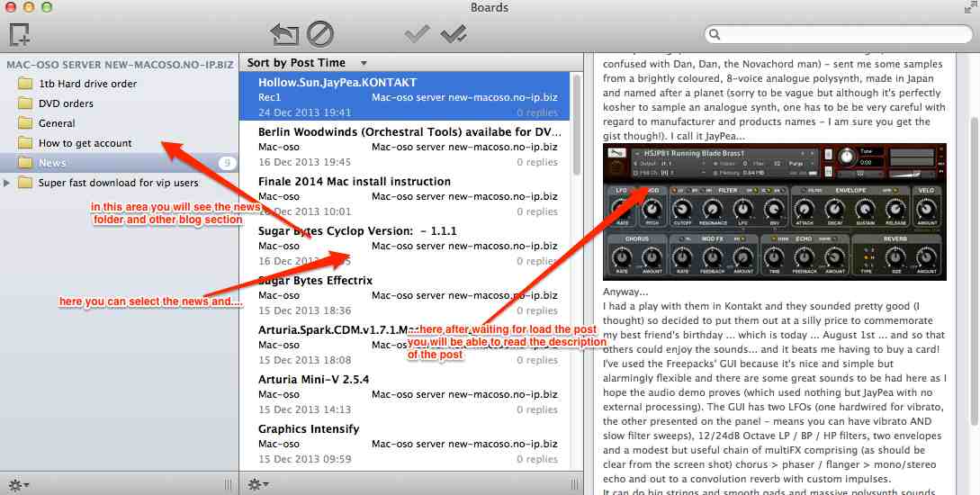
Task: Open the Sugar Bytes Effectrix post
Action: 404,295
